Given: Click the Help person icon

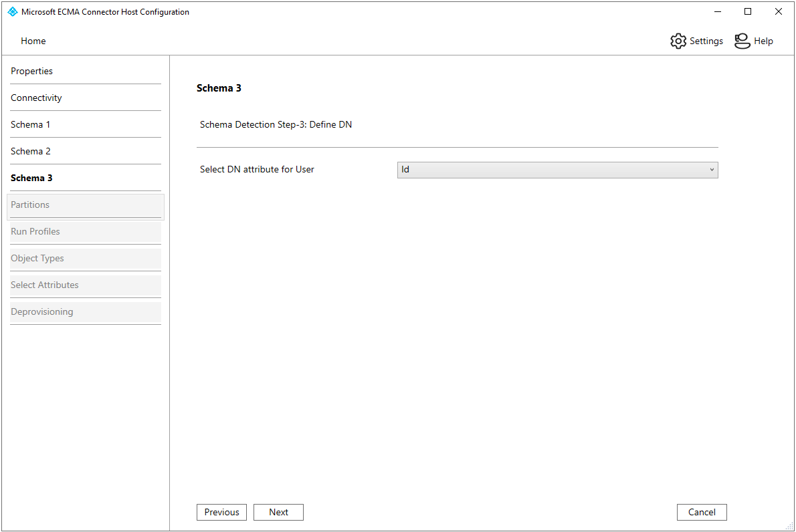Looking at the screenshot, I should [742, 41].
